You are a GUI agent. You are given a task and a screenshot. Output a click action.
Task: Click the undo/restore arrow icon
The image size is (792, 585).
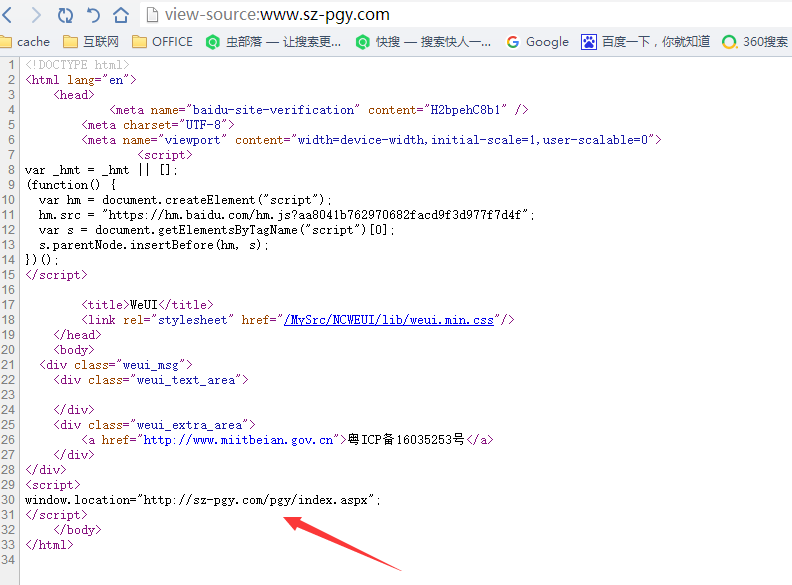(93, 15)
